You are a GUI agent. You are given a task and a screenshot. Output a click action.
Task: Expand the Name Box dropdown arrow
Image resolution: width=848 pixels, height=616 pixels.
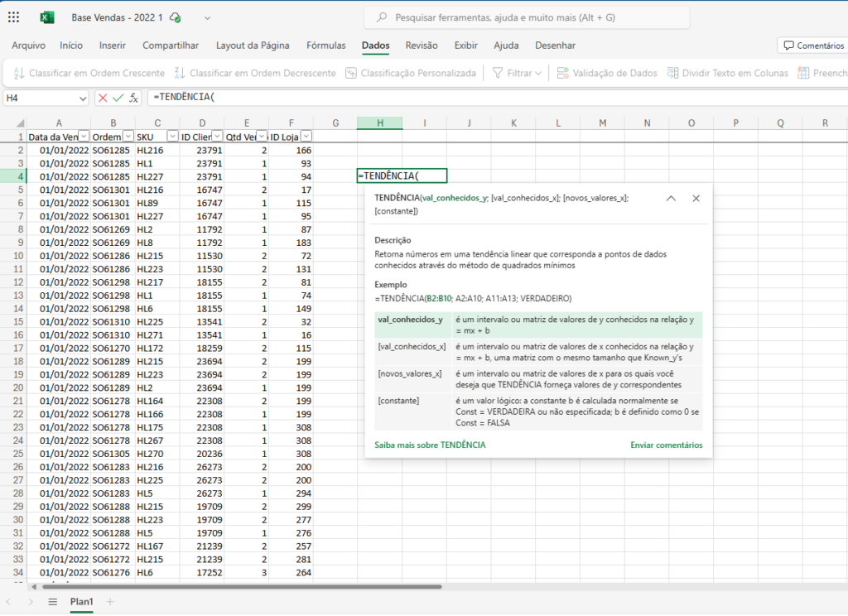tap(83, 99)
